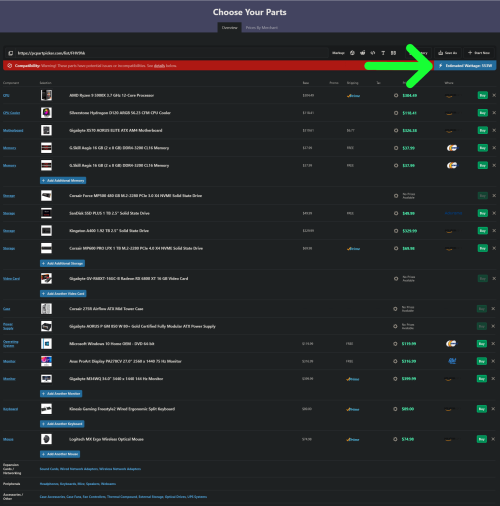Screen dimensions: 500x506
Task: Click the Add Another Monitor button
Action: [61, 394]
